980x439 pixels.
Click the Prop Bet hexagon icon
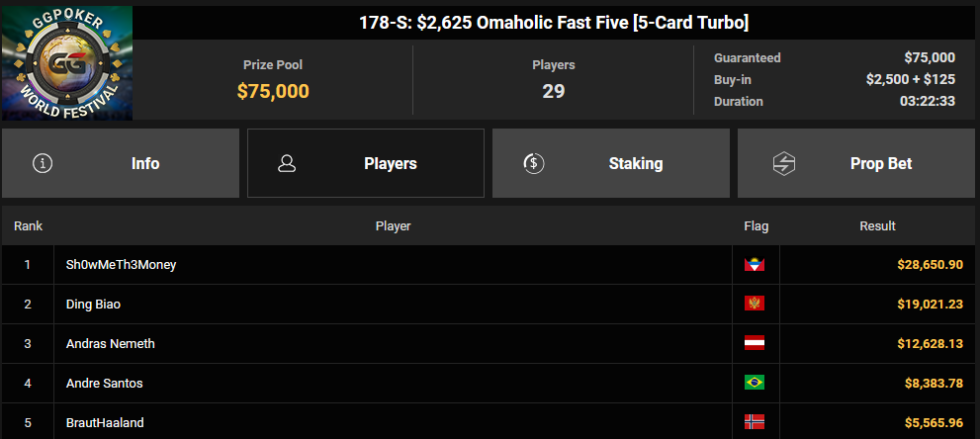pos(783,163)
